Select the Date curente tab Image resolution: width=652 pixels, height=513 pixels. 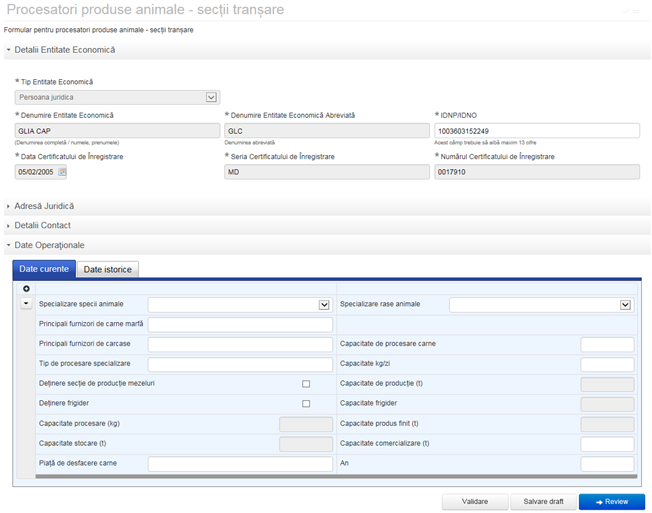pos(44,269)
